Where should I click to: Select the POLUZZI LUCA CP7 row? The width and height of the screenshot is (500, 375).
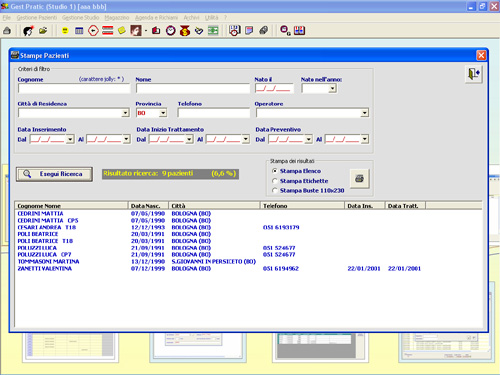[249, 255]
